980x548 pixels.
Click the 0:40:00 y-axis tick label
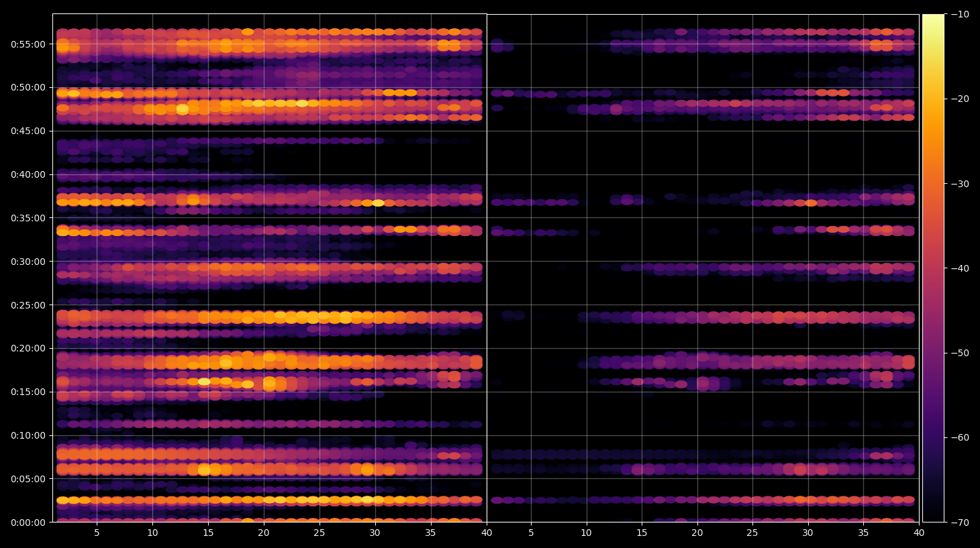pos(28,174)
